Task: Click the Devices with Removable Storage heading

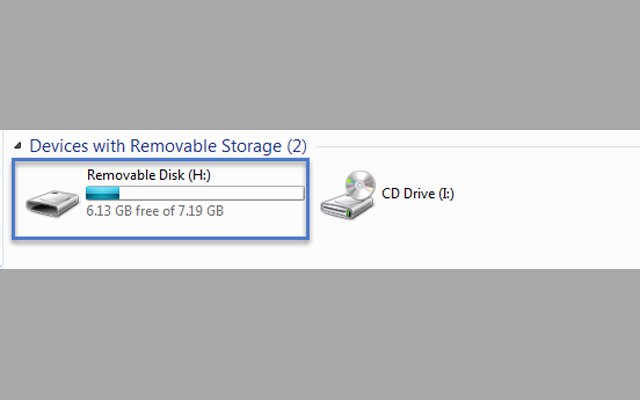Action: click(x=155, y=146)
